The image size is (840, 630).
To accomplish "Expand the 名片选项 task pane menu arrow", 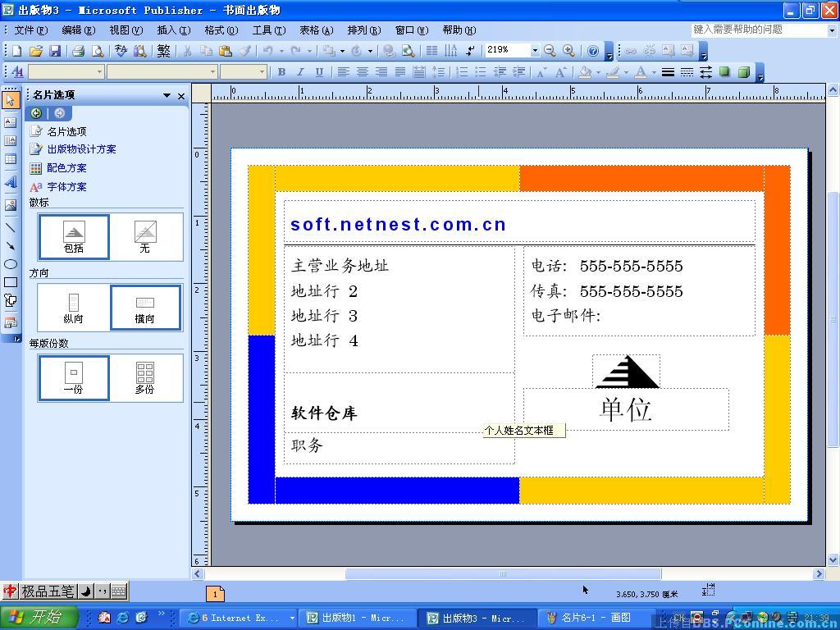I will tap(167, 95).
